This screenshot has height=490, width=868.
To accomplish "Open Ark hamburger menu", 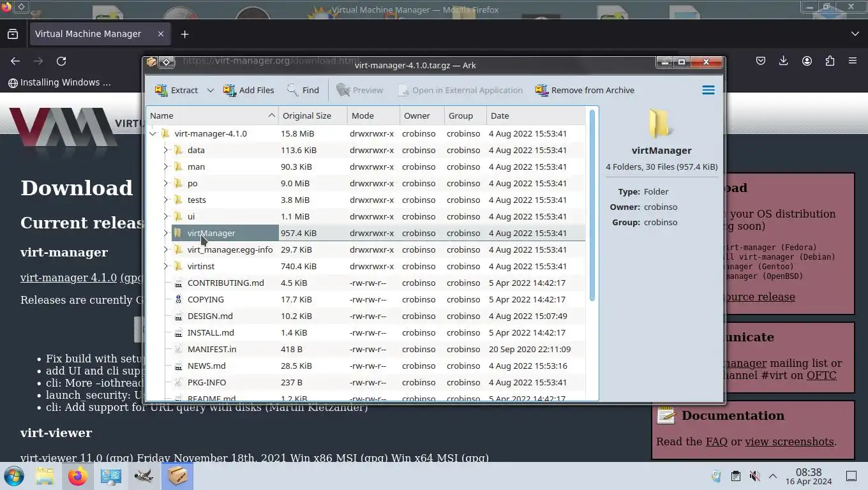I will point(708,90).
